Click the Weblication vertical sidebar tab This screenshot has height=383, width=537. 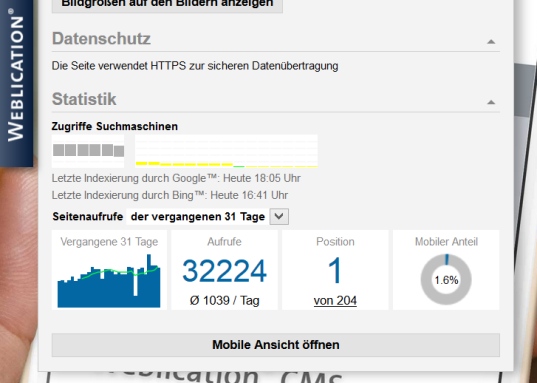click(16, 83)
